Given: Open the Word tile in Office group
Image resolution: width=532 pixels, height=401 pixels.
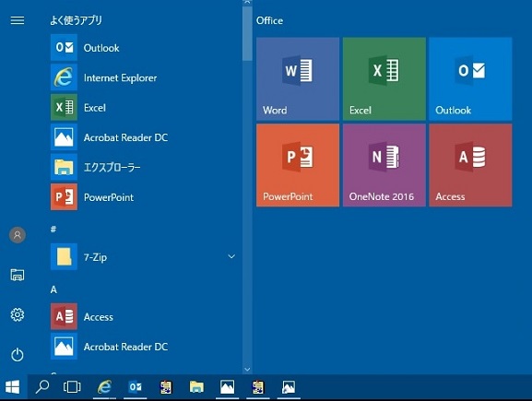Looking at the screenshot, I should click(x=298, y=78).
